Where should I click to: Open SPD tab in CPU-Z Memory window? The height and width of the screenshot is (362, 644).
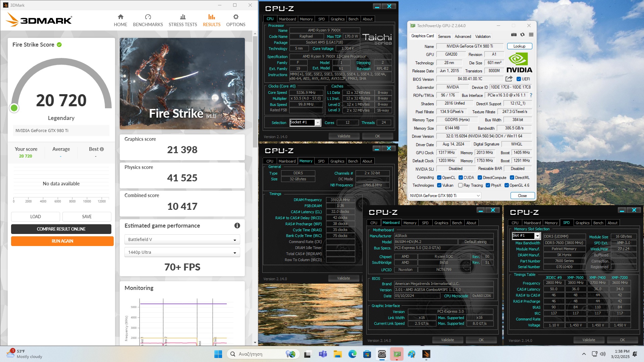(321, 161)
